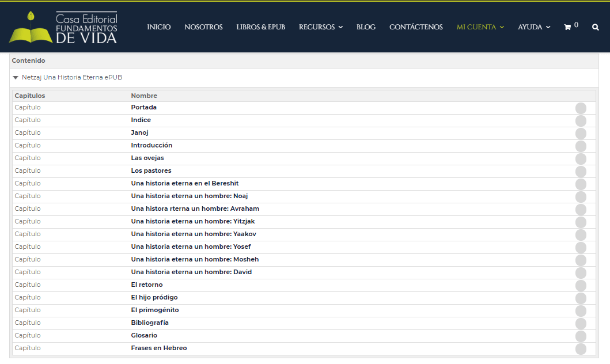The image size is (610, 364).
Task: Open the chapter El hijo pródigo
Action: (x=154, y=297)
